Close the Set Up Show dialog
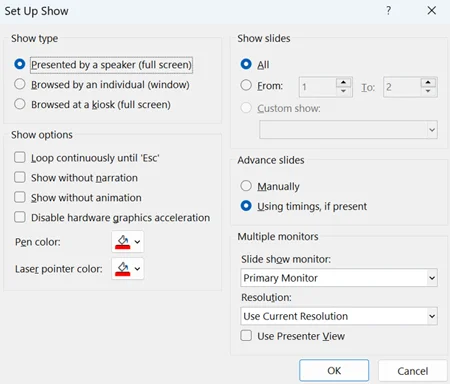 coord(432,11)
